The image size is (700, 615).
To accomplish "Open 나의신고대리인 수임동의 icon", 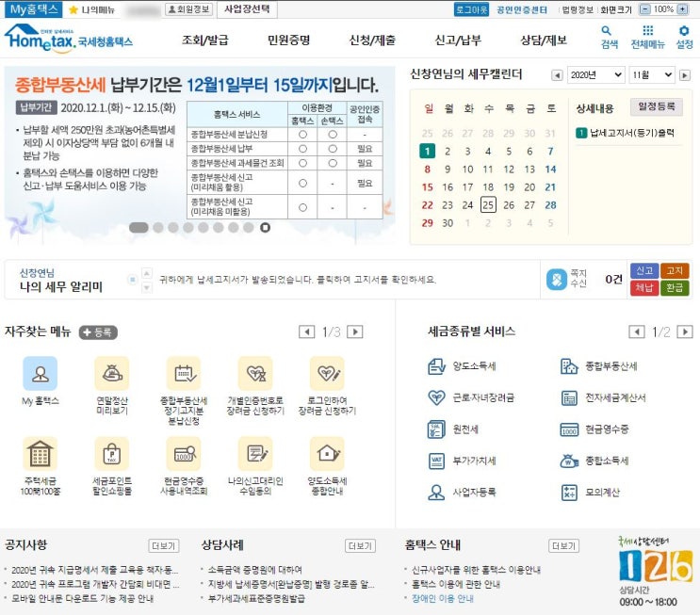I will (x=255, y=454).
